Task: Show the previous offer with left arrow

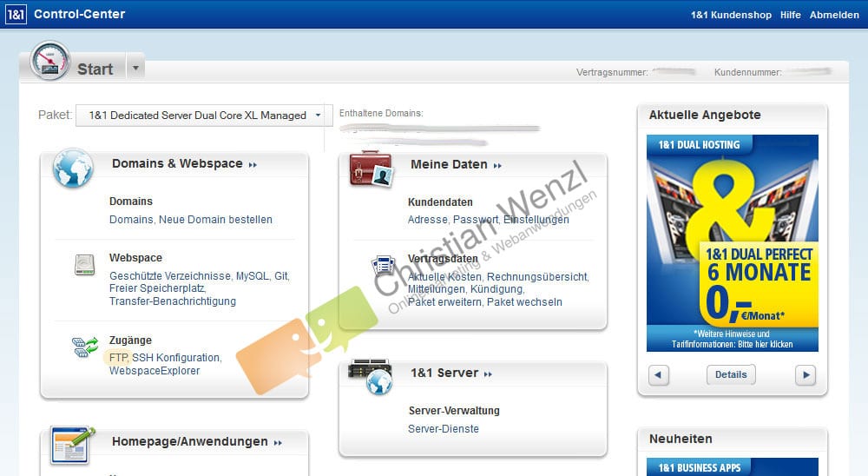Action: [x=658, y=375]
